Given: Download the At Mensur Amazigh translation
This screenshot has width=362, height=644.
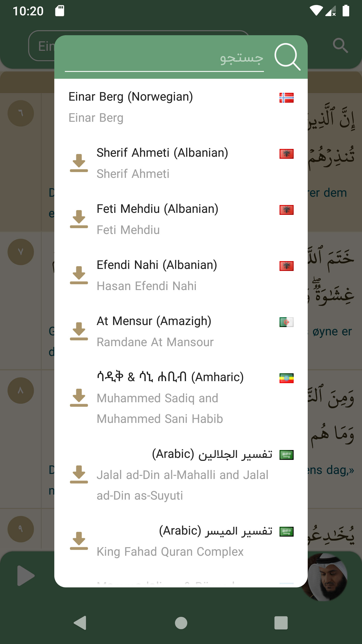Looking at the screenshot, I should point(79,331).
